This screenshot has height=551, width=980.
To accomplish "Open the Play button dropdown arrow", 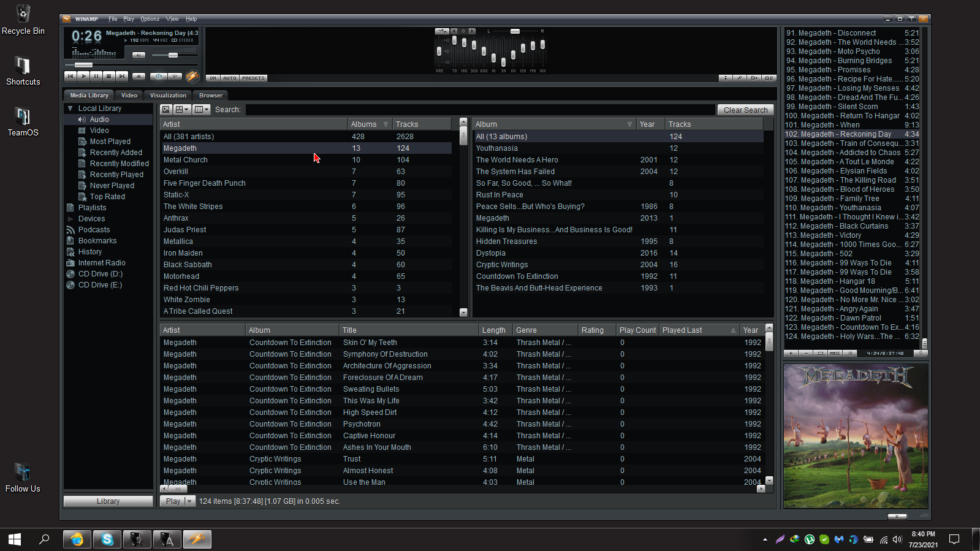I will [190, 501].
